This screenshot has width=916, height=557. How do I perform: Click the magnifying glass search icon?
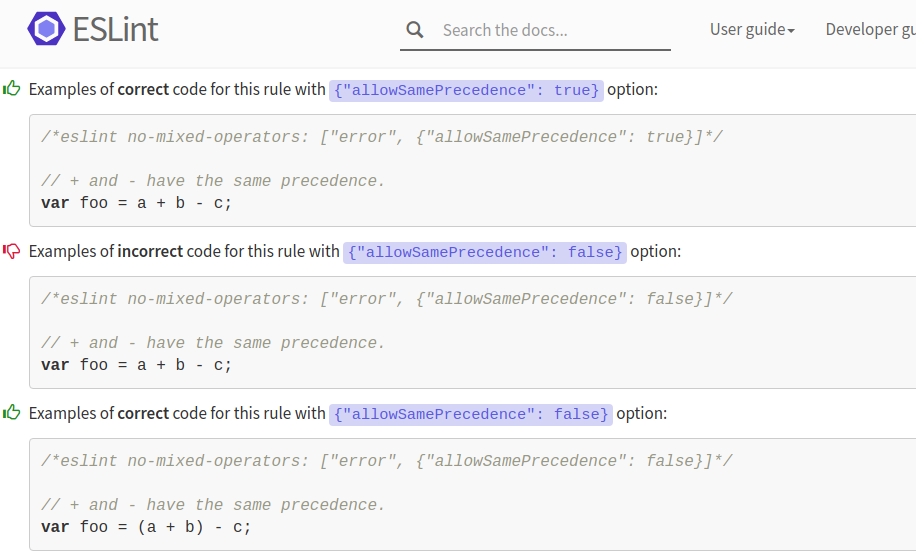tap(415, 30)
